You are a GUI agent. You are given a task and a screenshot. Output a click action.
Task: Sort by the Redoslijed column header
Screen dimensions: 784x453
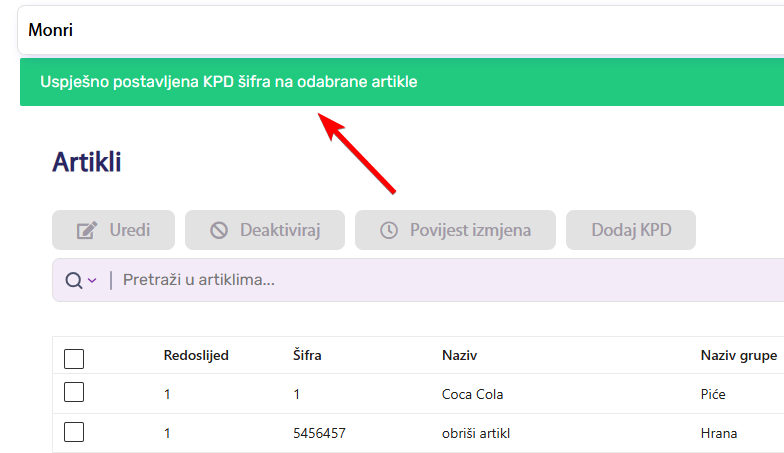point(196,355)
